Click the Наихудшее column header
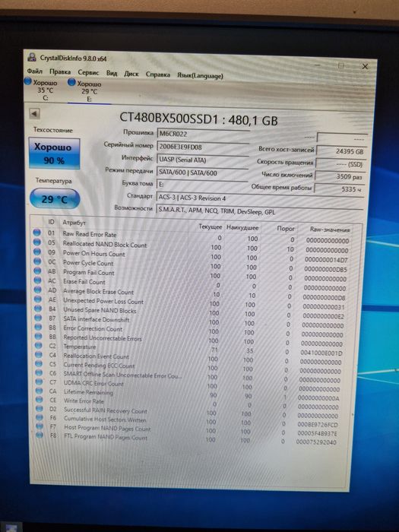Viewport: 399px width, 532px height. pyautogui.click(x=242, y=228)
